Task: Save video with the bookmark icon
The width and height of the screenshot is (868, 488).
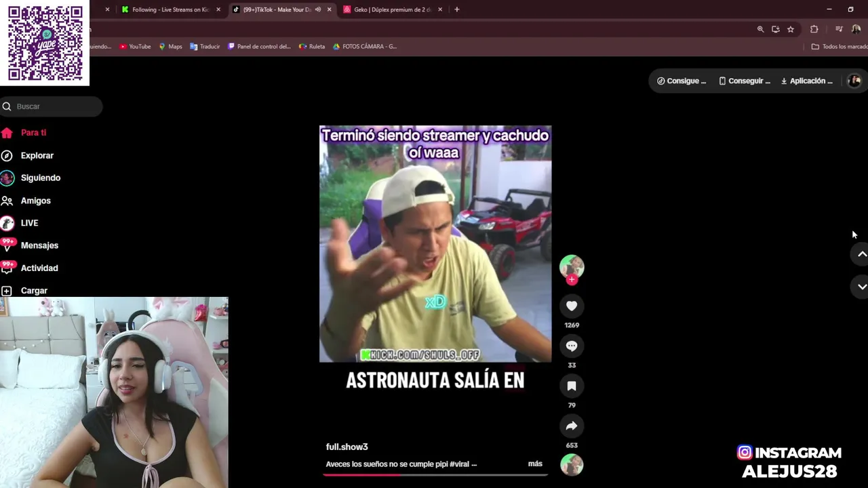Action: pyautogui.click(x=572, y=386)
